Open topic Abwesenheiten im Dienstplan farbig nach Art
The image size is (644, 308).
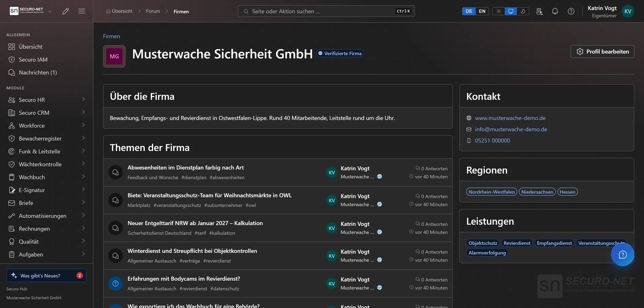click(x=186, y=167)
